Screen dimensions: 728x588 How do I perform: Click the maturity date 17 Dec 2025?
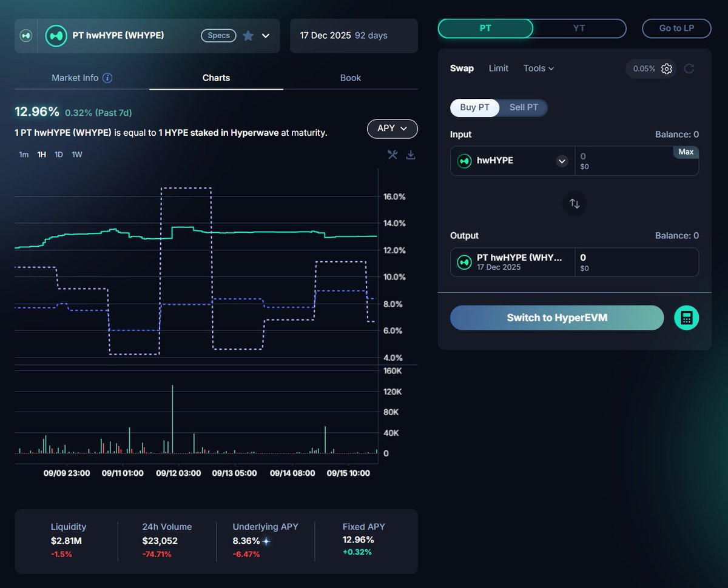tap(325, 36)
